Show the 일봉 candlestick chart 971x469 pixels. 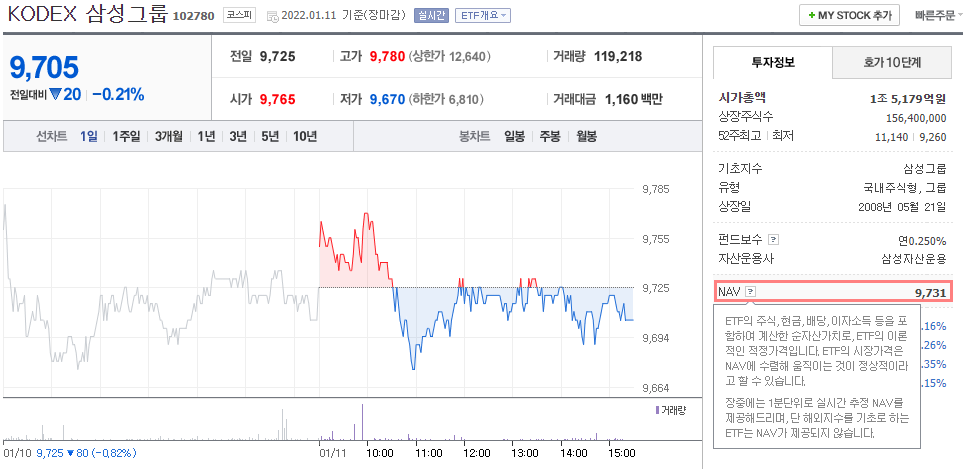[515, 136]
